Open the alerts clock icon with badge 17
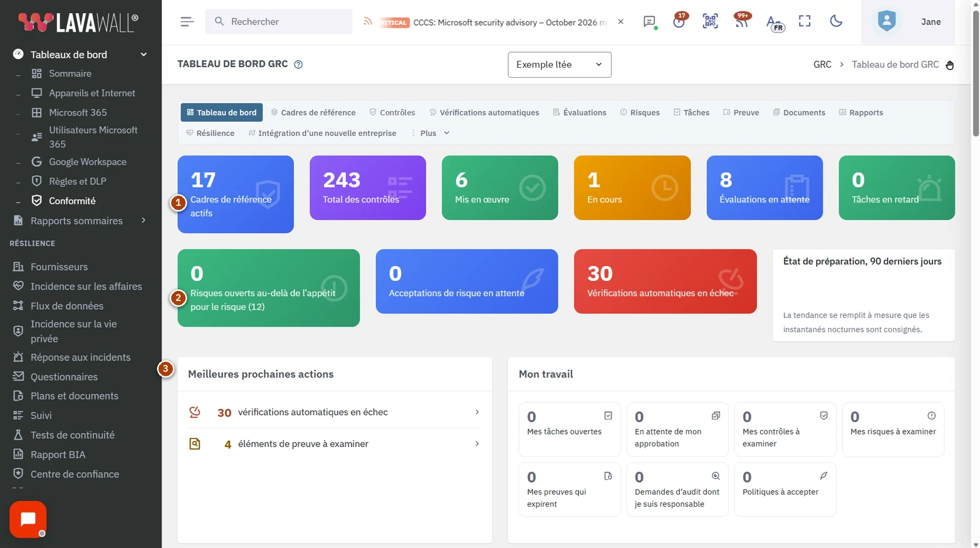Image resolution: width=980 pixels, height=548 pixels. tap(679, 22)
